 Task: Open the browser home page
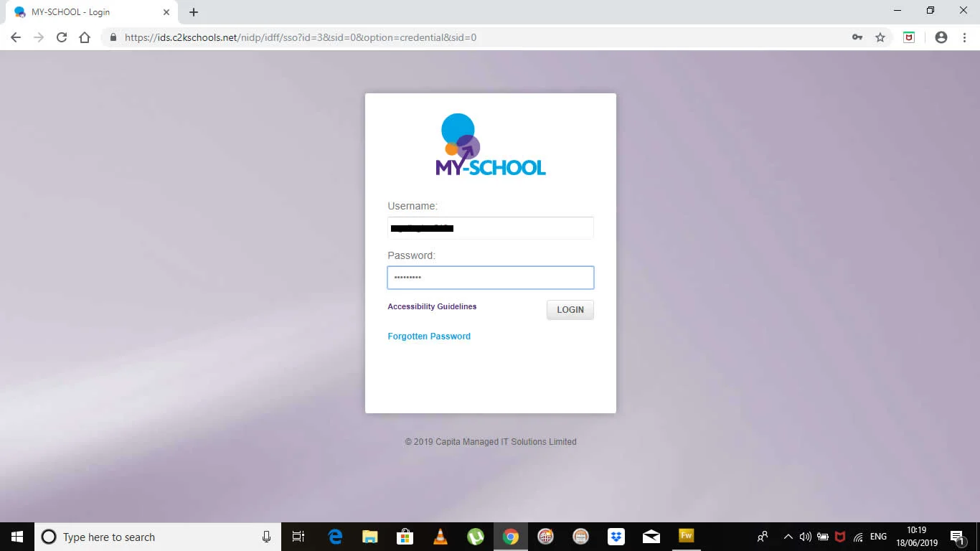(x=85, y=37)
